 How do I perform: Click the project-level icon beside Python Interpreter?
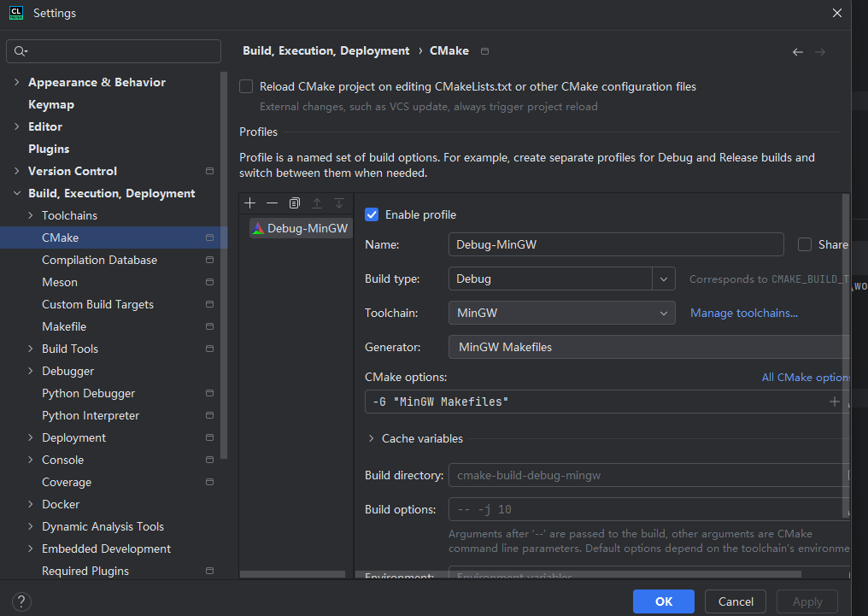pyautogui.click(x=210, y=415)
